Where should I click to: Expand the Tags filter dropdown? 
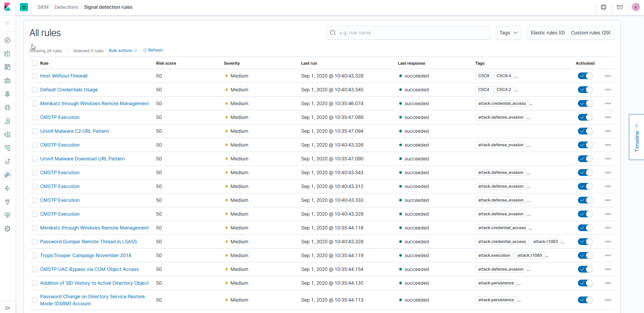[508, 33]
